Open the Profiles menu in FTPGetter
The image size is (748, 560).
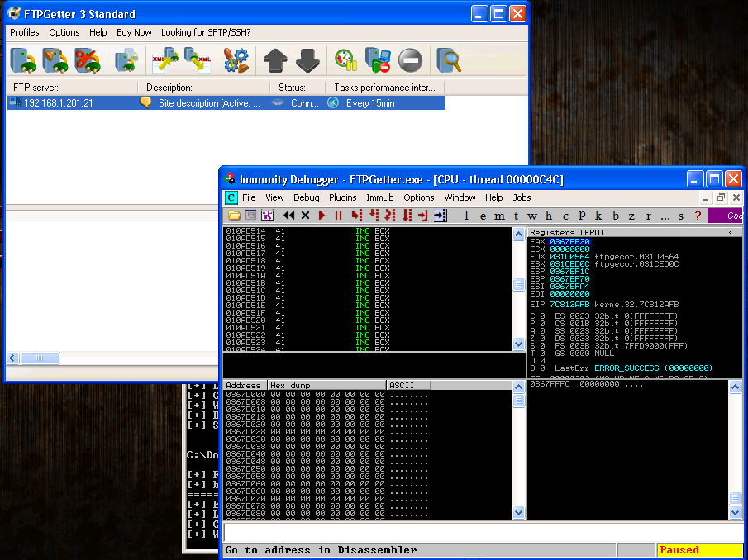click(x=25, y=32)
